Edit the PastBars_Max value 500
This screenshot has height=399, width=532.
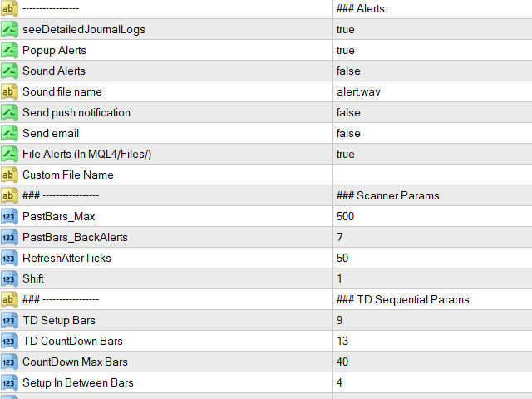(x=346, y=216)
